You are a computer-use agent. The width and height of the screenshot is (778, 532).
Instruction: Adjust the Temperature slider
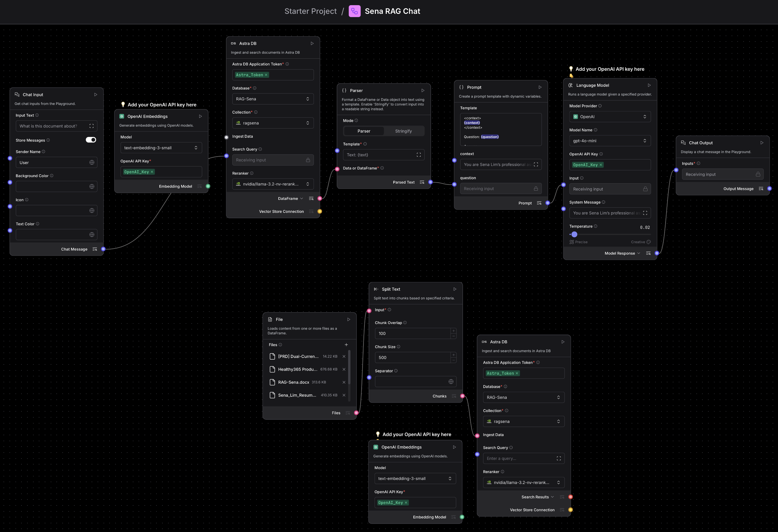tap(574, 234)
